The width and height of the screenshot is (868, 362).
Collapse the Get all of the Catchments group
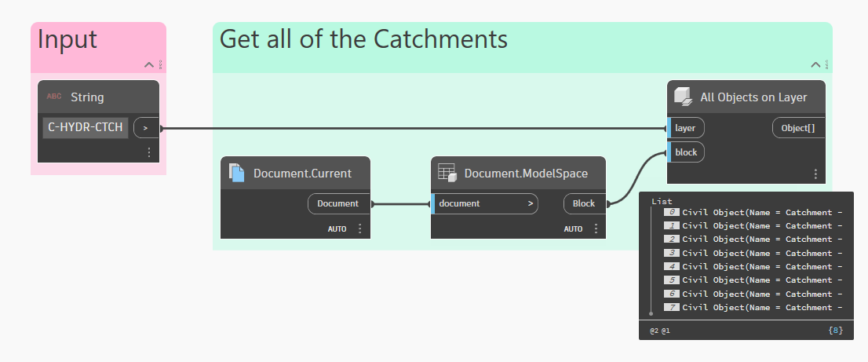[815, 65]
